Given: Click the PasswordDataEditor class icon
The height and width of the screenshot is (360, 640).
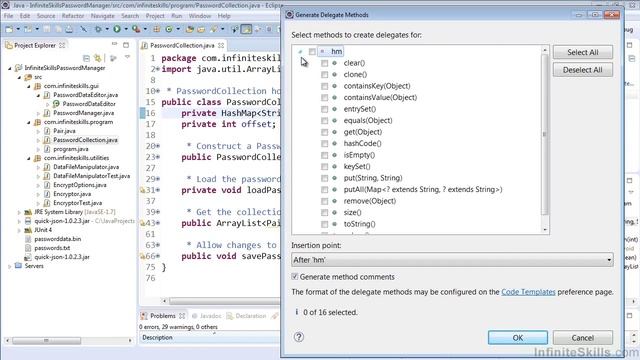Looking at the screenshot, I should 56,104.
